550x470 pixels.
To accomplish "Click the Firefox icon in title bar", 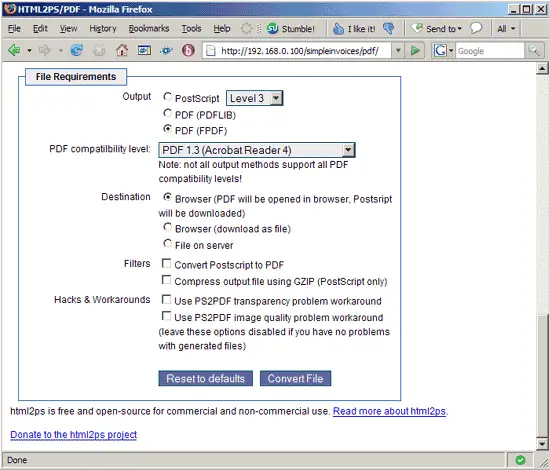I will 10,9.
